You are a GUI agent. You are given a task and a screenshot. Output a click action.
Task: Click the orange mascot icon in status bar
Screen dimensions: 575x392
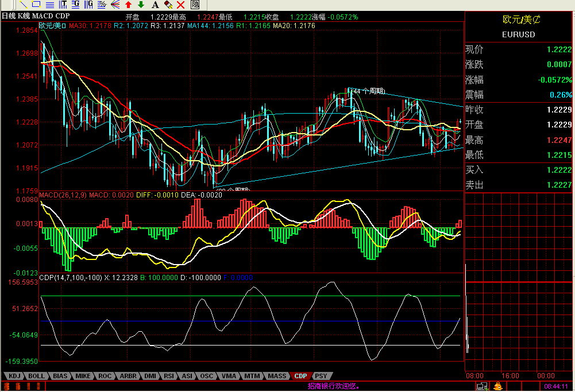tap(498, 387)
